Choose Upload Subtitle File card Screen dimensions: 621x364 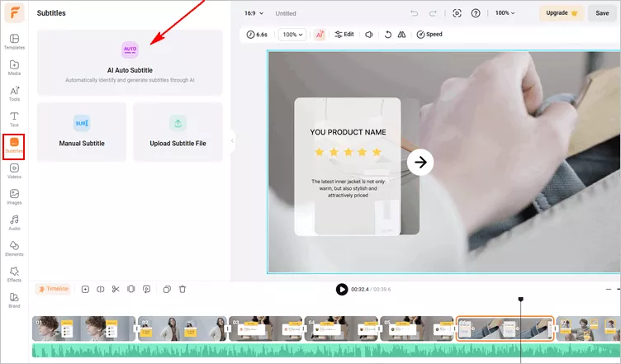point(178,132)
